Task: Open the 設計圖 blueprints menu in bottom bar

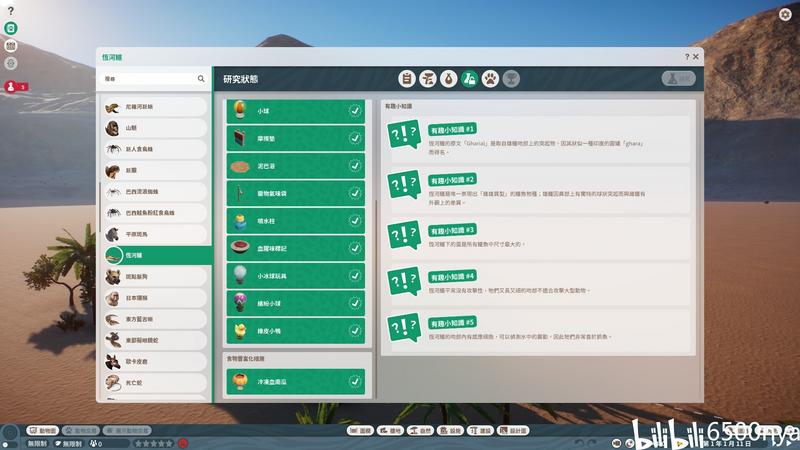Action: (x=513, y=431)
